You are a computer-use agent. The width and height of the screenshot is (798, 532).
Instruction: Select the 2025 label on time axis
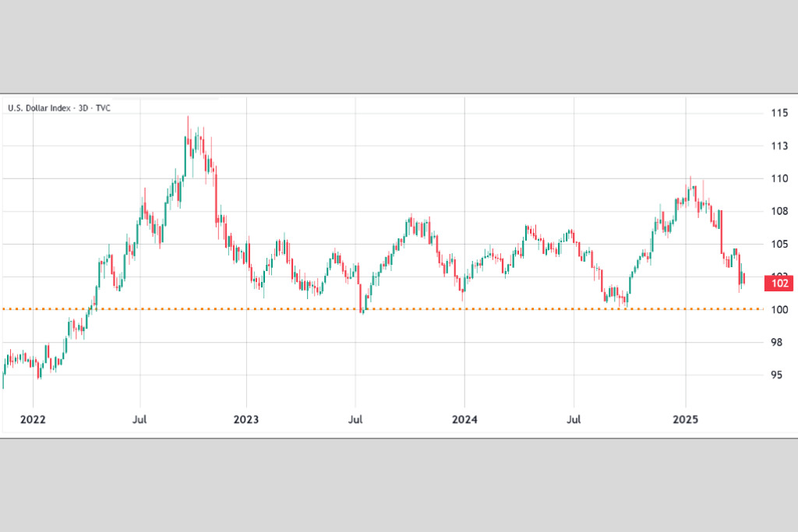point(686,420)
